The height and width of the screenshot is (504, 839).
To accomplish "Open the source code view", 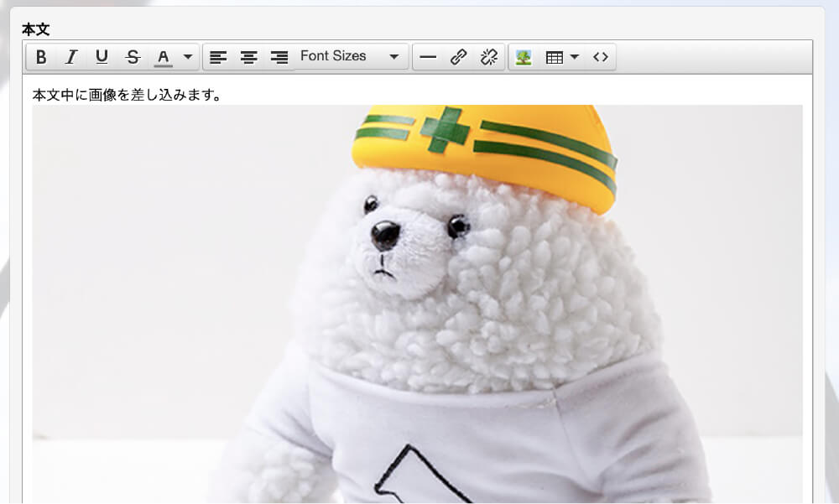I will [600, 57].
